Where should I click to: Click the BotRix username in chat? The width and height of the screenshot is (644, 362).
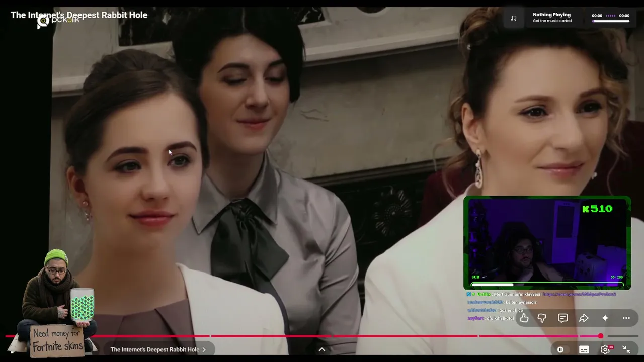484,294
